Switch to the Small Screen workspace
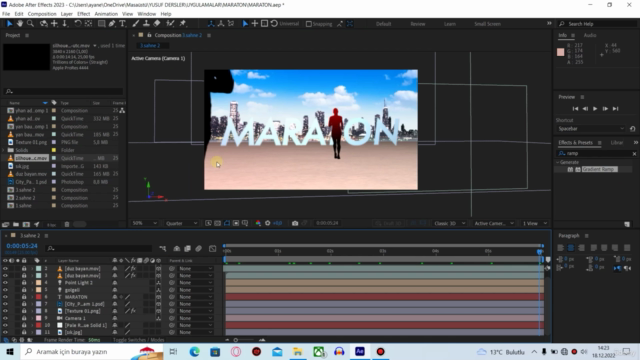This screenshot has width=640, height=360. (487, 24)
